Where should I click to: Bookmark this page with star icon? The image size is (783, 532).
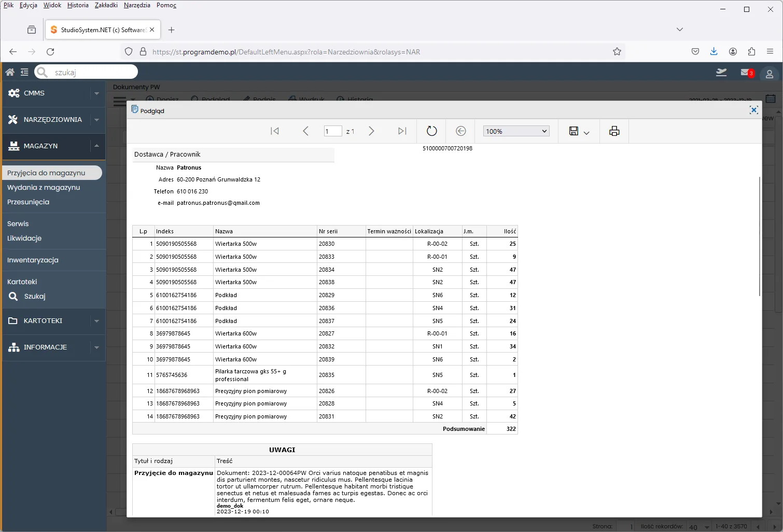coord(617,51)
